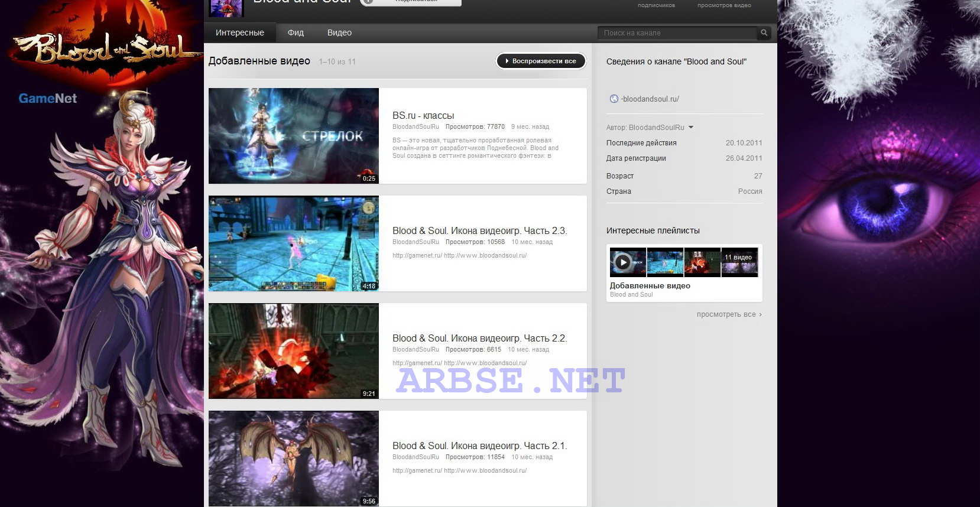Click the Возраст value 27
This screenshot has width=980, height=507.
[x=758, y=176]
